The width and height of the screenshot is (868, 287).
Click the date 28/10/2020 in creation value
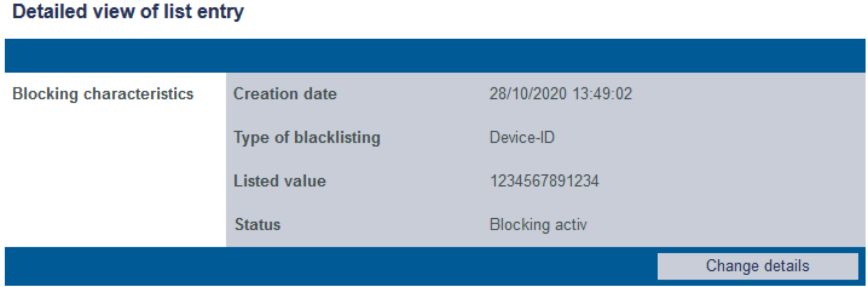(528, 94)
